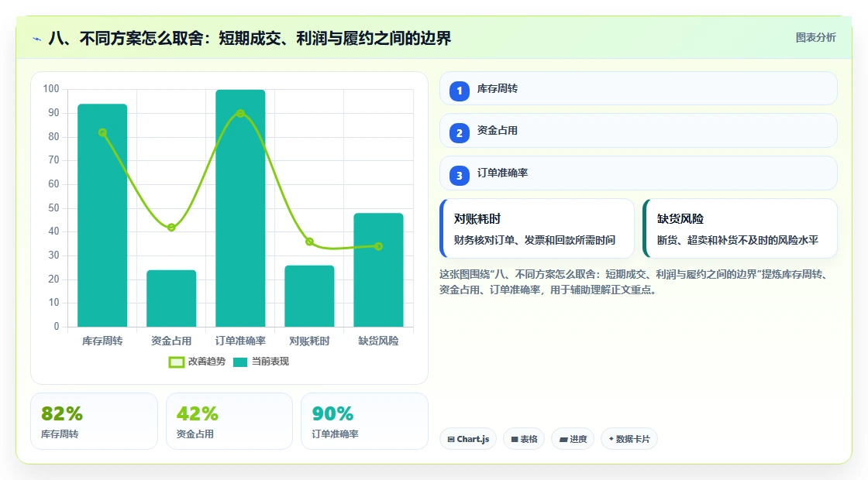Image resolution: width=868 pixels, height=480 pixels.
Task: Click the 资金占用 bar in chart
Action: (x=171, y=299)
